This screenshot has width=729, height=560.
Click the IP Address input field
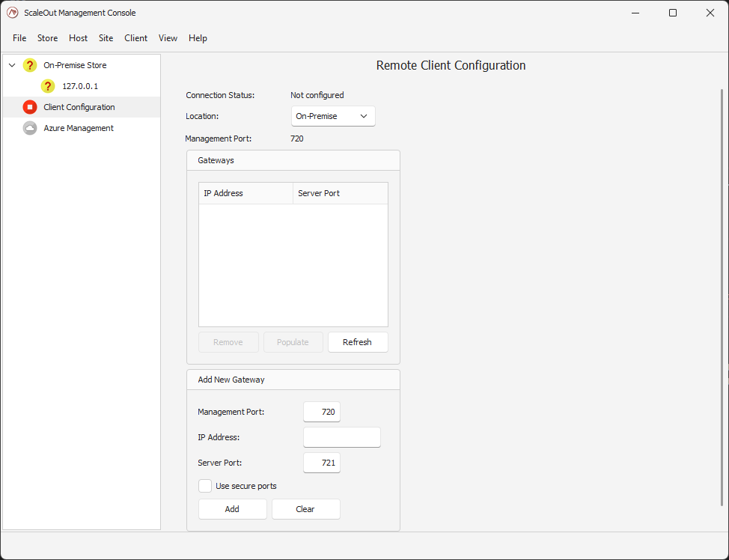(x=342, y=437)
